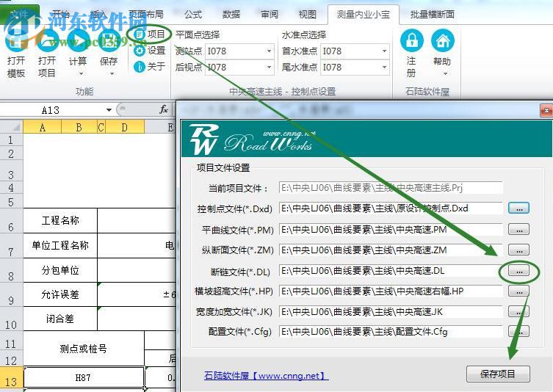Browse for the 断链文件 (*.DL)
This screenshot has height=392, width=553.
[x=518, y=271]
